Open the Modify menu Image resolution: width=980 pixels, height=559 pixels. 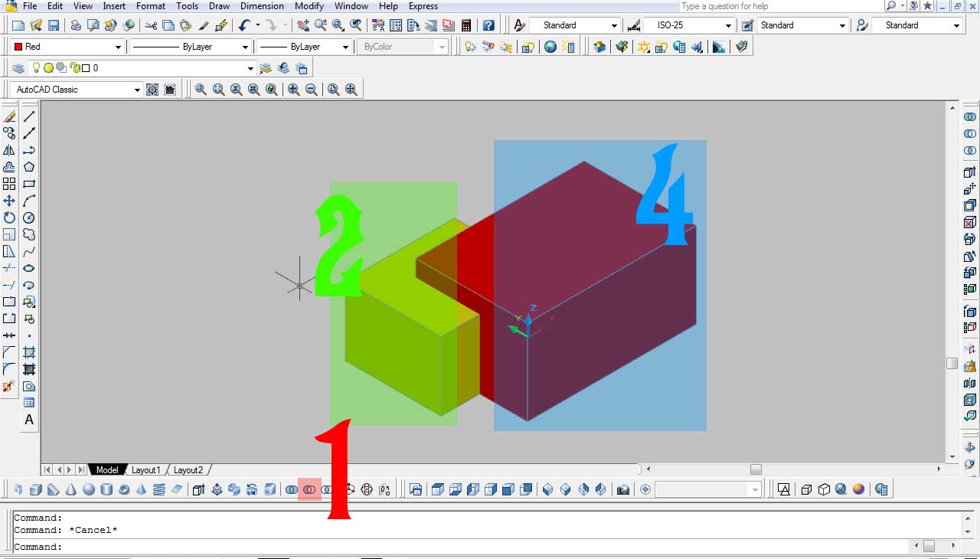coord(309,6)
